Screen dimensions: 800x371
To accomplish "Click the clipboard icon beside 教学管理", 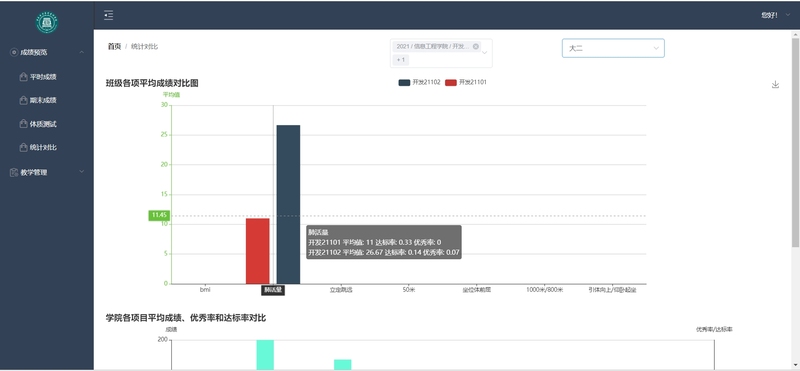I will [x=14, y=172].
